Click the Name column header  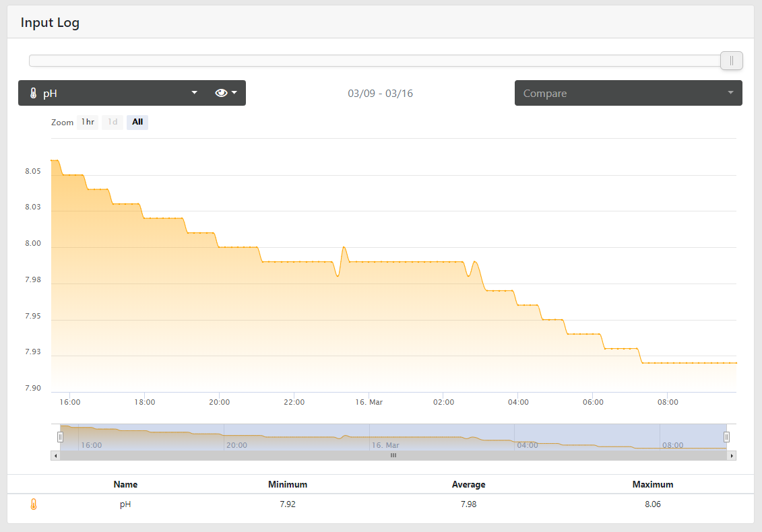tap(125, 484)
